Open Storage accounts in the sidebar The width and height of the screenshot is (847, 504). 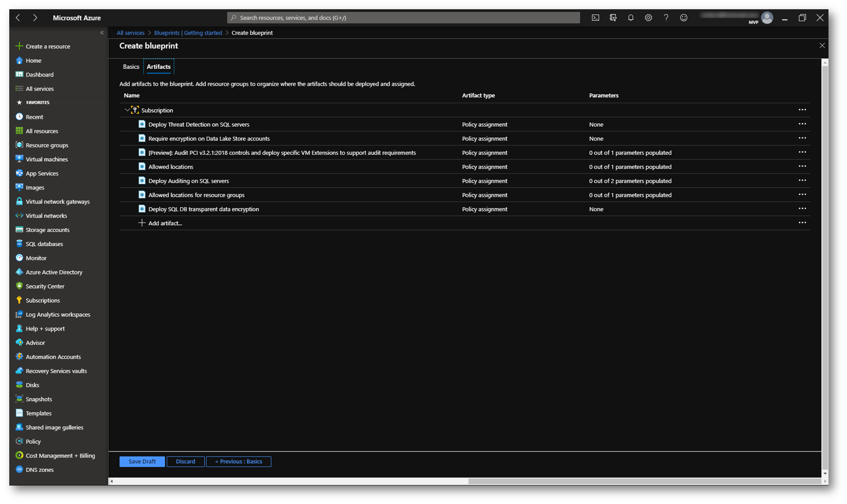[x=43, y=230]
